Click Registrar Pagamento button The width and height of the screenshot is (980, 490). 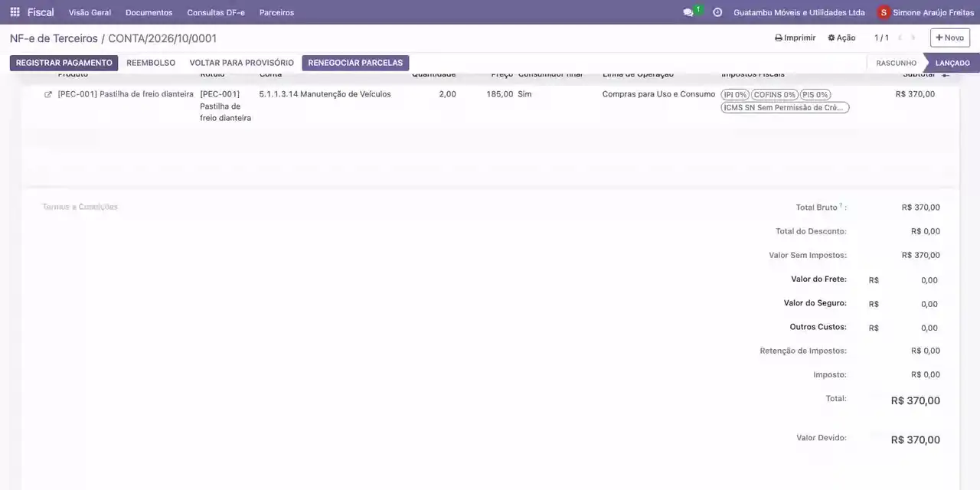64,63
